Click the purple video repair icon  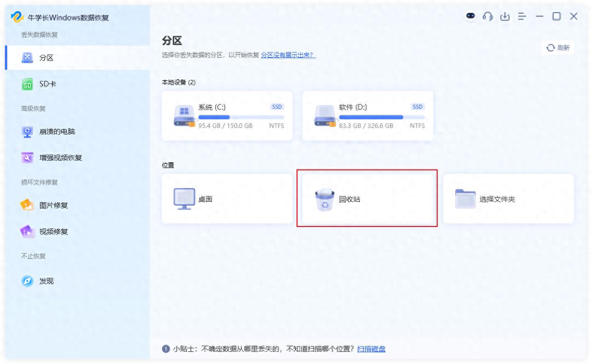27,232
